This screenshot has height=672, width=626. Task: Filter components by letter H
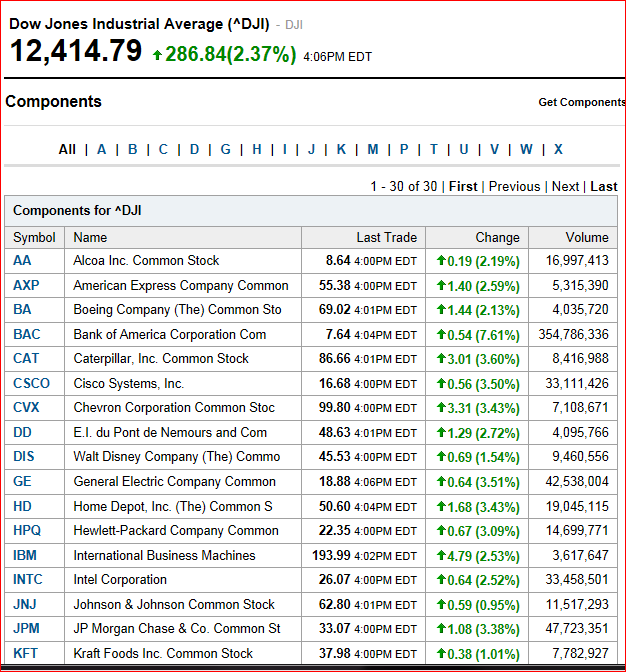tap(257, 149)
